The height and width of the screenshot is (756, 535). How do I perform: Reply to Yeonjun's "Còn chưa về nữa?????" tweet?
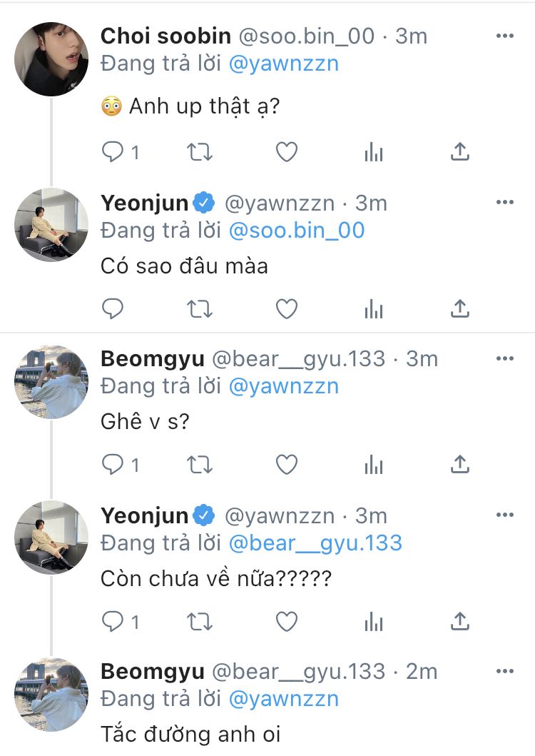pyautogui.click(x=113, y=621)
